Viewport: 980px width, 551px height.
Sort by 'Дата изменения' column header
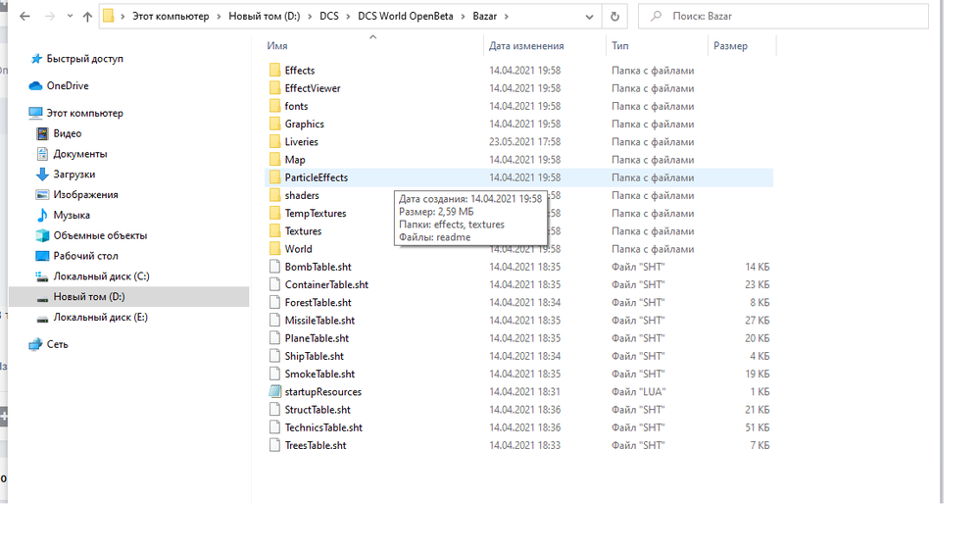point(526,46)
